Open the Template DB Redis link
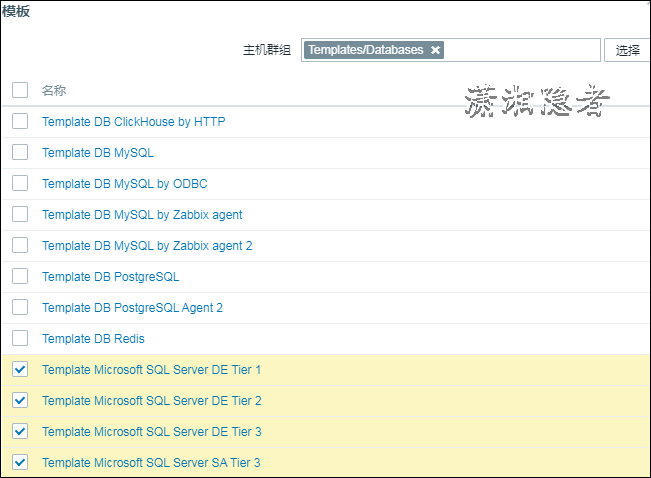 click(x=93, y=339)
